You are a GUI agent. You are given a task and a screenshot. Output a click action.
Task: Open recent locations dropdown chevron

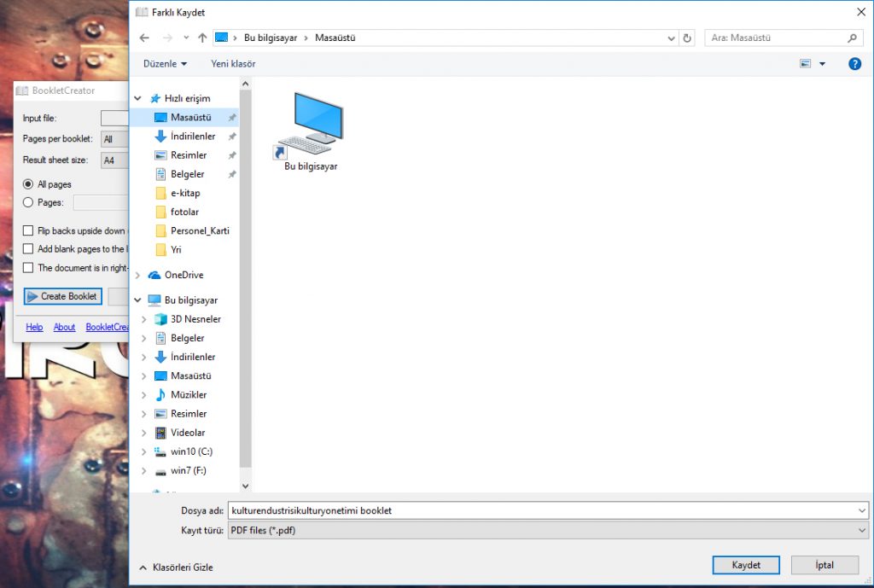pos(185,38)
